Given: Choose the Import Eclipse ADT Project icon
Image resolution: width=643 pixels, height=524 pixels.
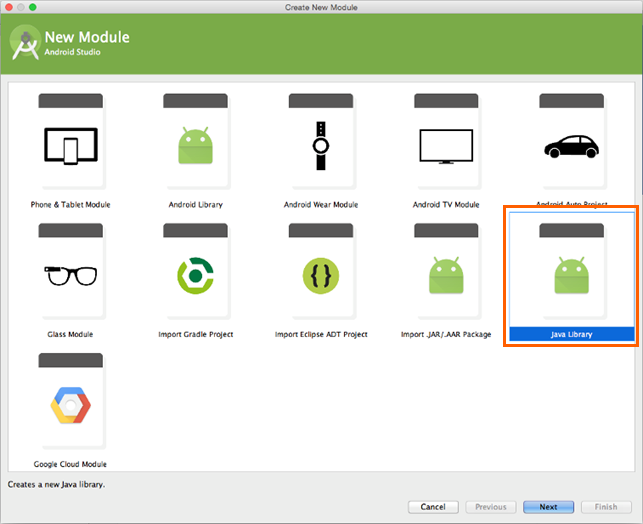Looking at the screenshot, I should [x=321, y=276].
